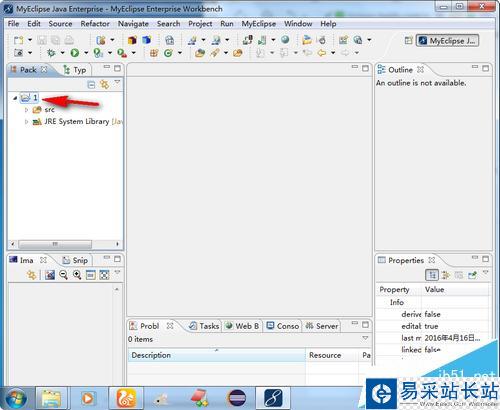Switch to the Web Browser tab
The height and width of the screenshot is (410, 500).
(242, 326)
